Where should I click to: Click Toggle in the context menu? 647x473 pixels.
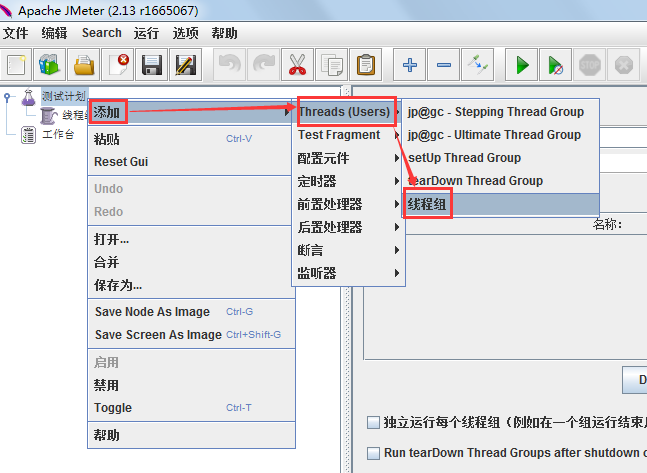190,408
